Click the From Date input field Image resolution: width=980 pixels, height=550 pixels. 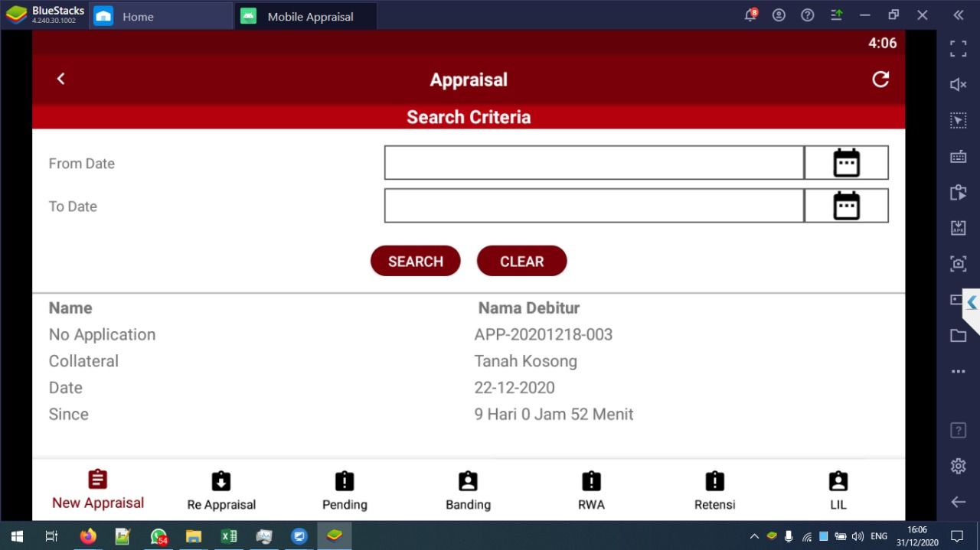coord(594,163)
